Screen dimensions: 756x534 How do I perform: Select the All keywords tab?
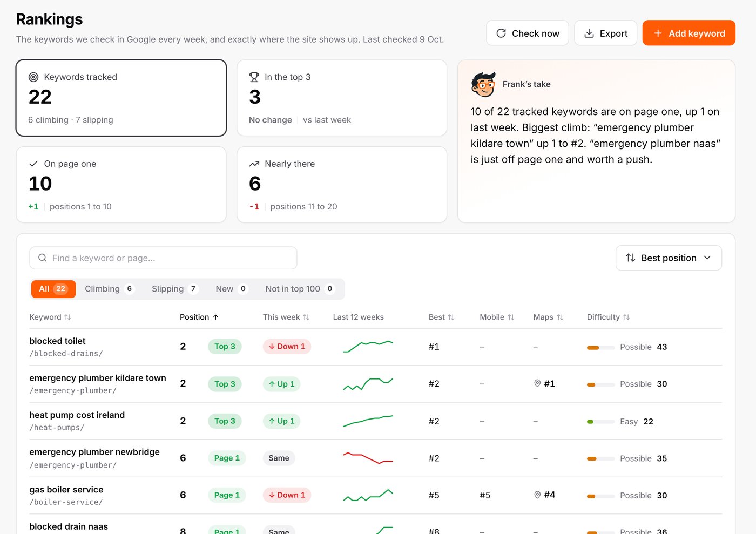click(x=53, y=289)
